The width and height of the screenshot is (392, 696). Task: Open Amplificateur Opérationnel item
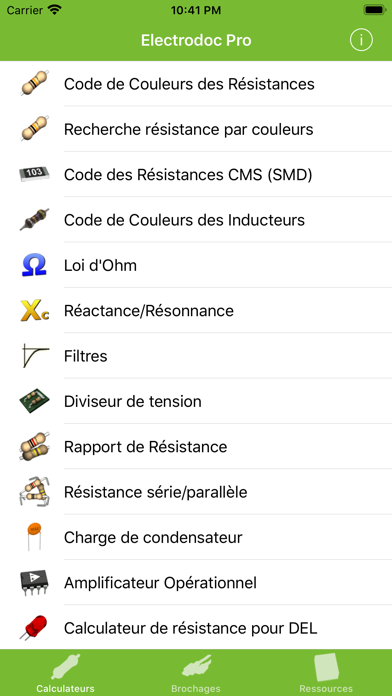(196, 582)
